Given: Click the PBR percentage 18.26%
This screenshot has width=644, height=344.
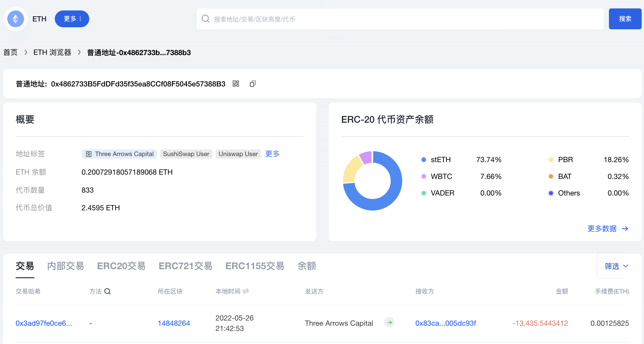Looking at the screenshot, I should point(616,160).
